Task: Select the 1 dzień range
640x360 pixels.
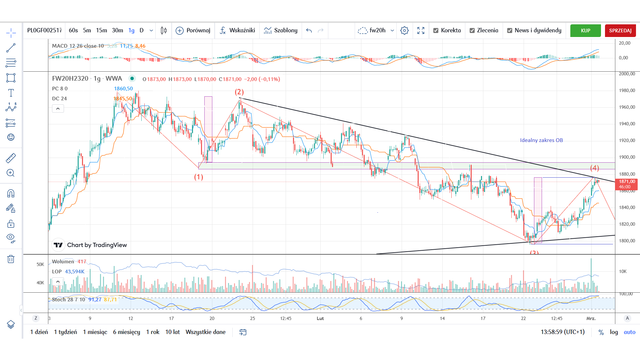Action: click(x=39, y=332)
